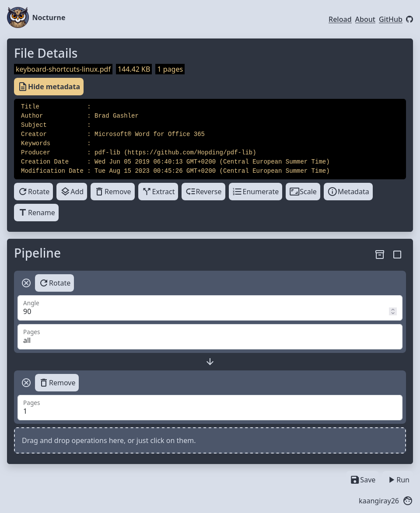Click the 1 pages badge
Image resolution: width=420 pixels, height=513 pixels.
tap(170, 69)
